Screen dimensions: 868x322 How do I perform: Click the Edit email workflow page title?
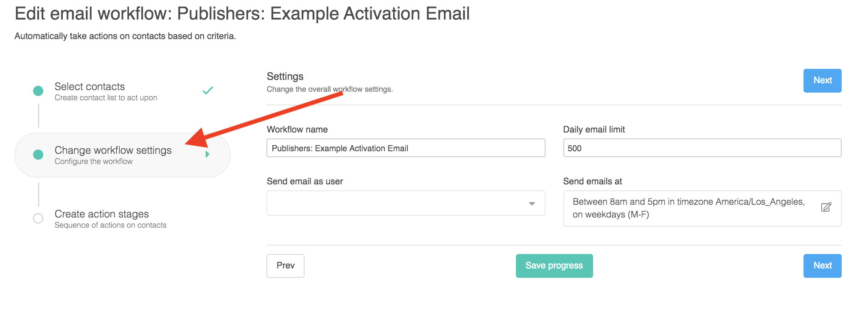point(242,14)
